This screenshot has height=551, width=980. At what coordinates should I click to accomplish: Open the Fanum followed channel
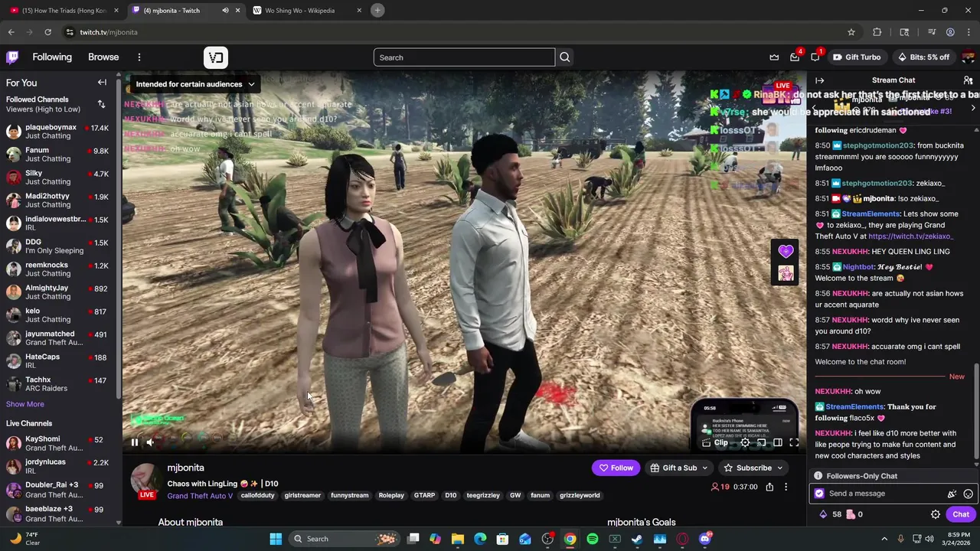tap(59, 154)
